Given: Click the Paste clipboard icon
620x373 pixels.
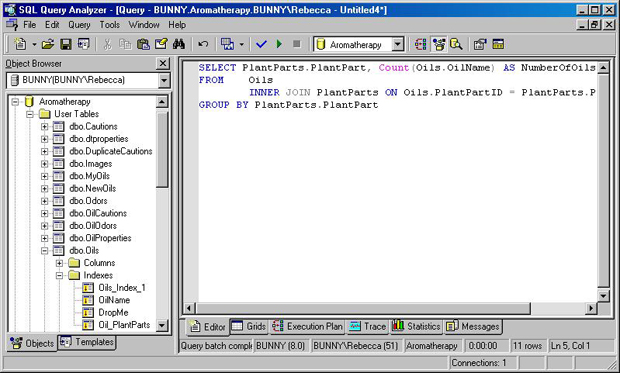Looking at the screenshot, I should pyautogui.click(x=143, y=44).
